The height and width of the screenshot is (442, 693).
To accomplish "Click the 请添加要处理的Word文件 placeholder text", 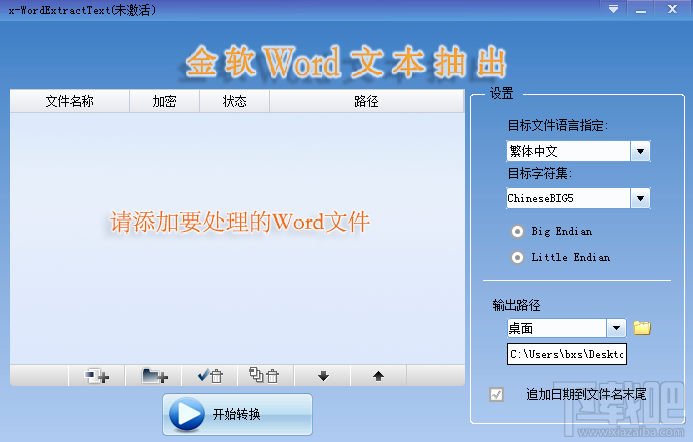I will click(x=240, y=222).
